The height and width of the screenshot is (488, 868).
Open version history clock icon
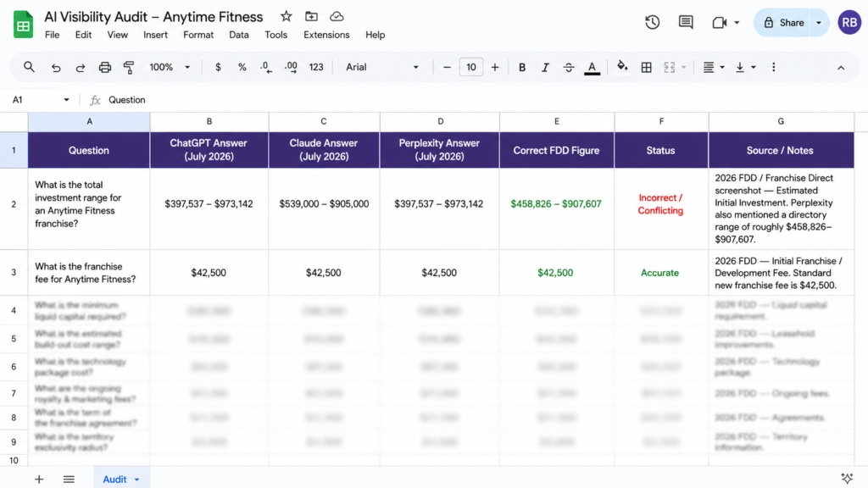tap(652, 22)
